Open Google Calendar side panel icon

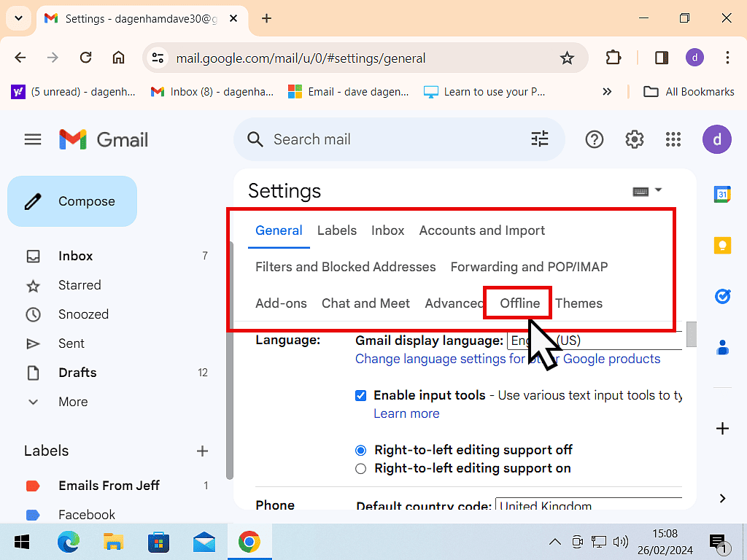click(722, 194)
